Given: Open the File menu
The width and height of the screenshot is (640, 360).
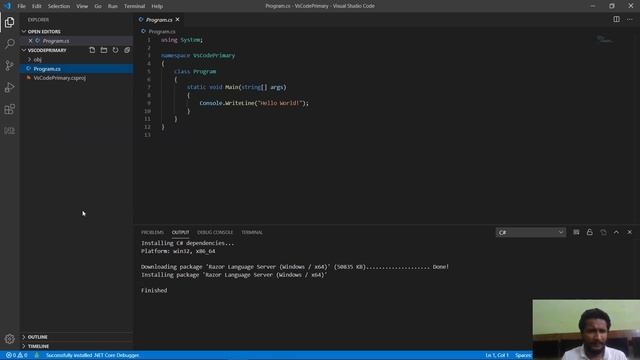Looking at the screenshot, I should coord(21,6).
